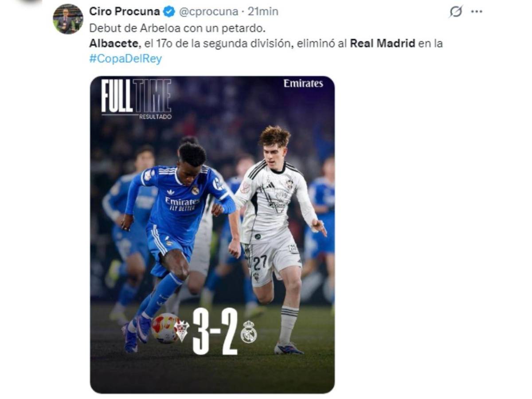This screenshot has height=399, width=532.
Task: Click the Emirates logo atop the image
Action: pyautogui.click(x=303, y=83)
